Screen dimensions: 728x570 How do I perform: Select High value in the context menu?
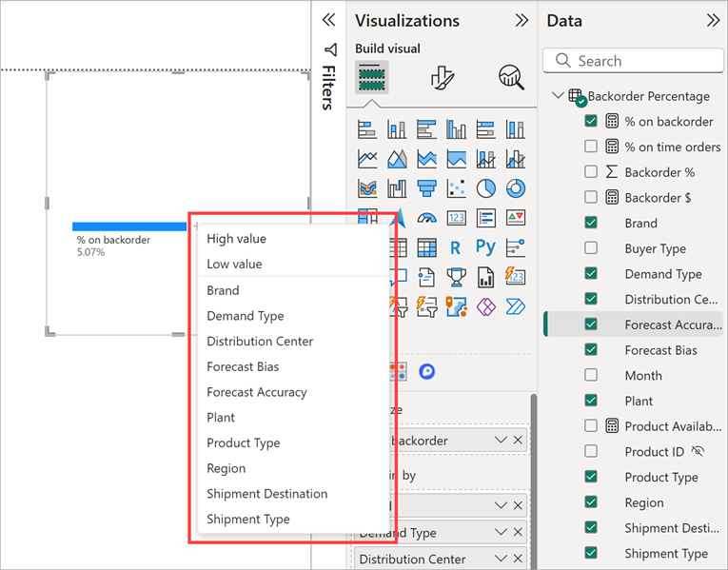(236, 239)
